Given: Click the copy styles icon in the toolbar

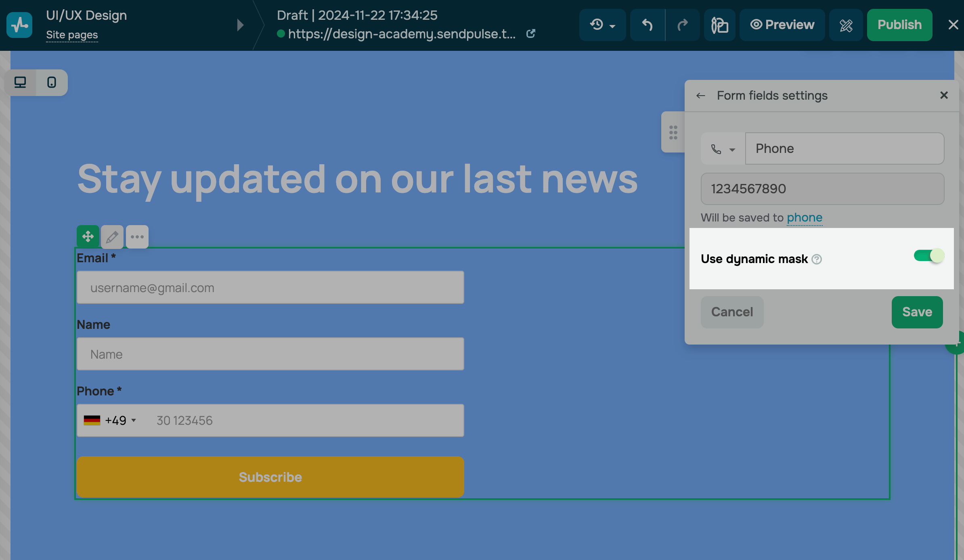Looking at the screenshot, I should click(719, 25).
